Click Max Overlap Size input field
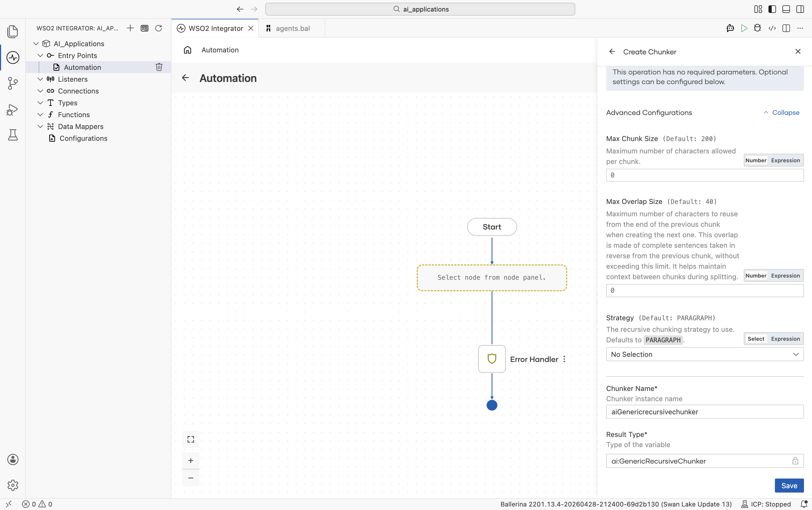The height and width of the screenshot is (510, 812). point(705,290)
